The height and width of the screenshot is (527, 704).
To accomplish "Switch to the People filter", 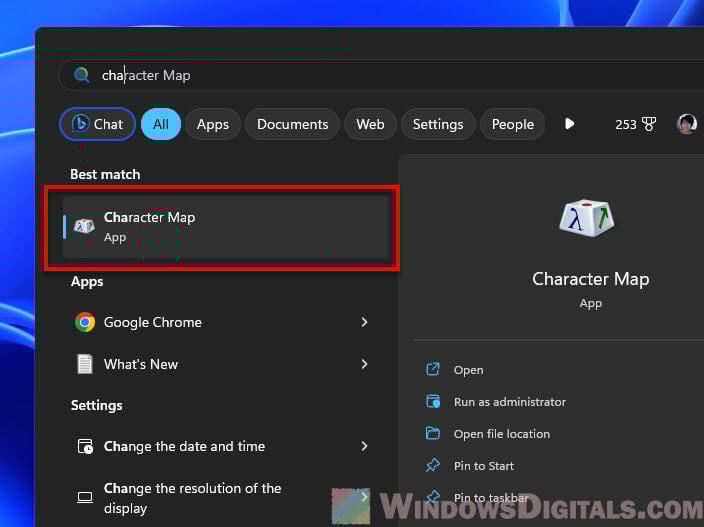I will [513, 124].
